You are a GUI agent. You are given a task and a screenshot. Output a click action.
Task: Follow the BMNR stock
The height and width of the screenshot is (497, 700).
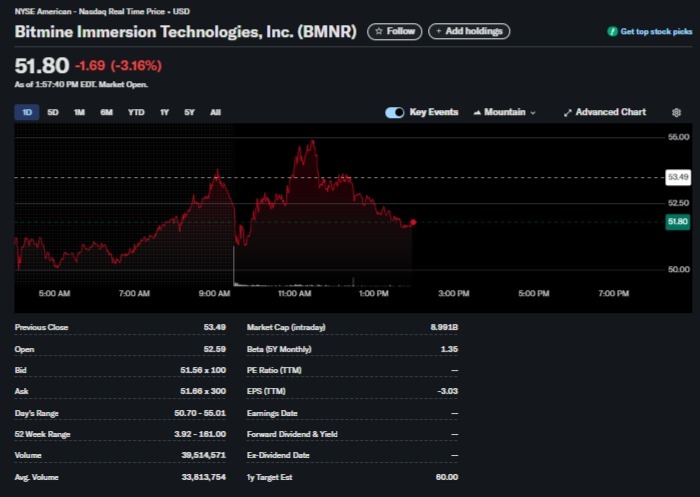395,31
